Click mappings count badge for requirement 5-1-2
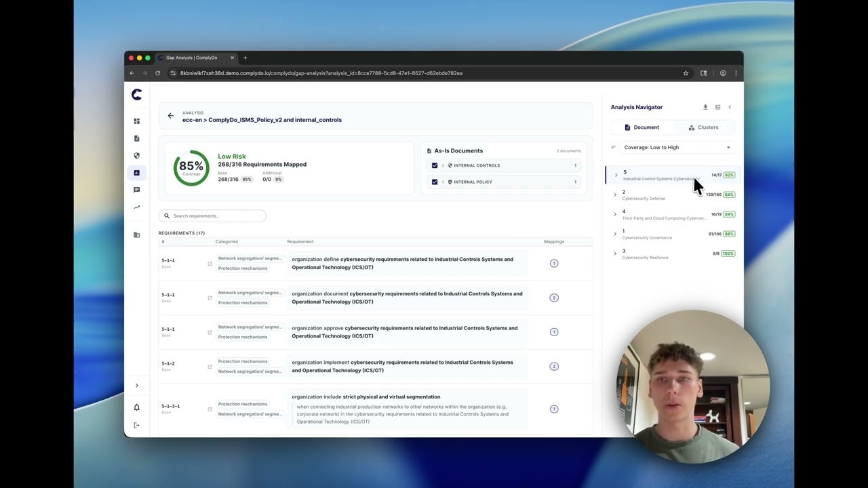The image size is (868, 488). 554,367
